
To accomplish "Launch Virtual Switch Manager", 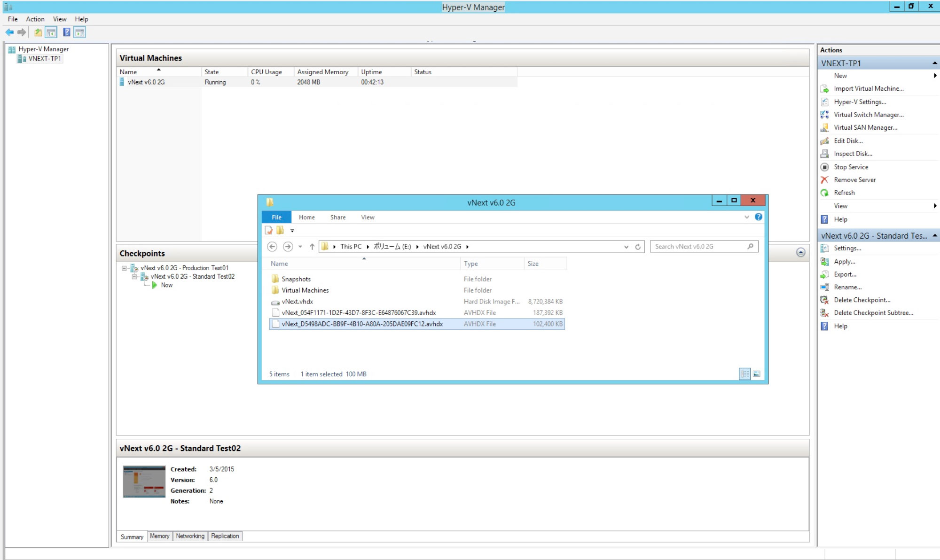I will (869, 115).
